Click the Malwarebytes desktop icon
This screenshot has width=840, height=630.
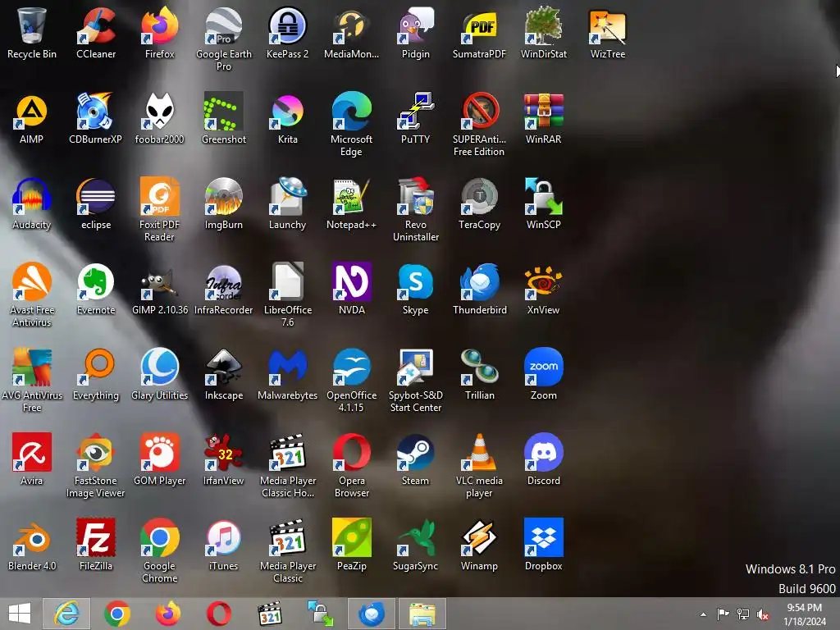point(288,374)
